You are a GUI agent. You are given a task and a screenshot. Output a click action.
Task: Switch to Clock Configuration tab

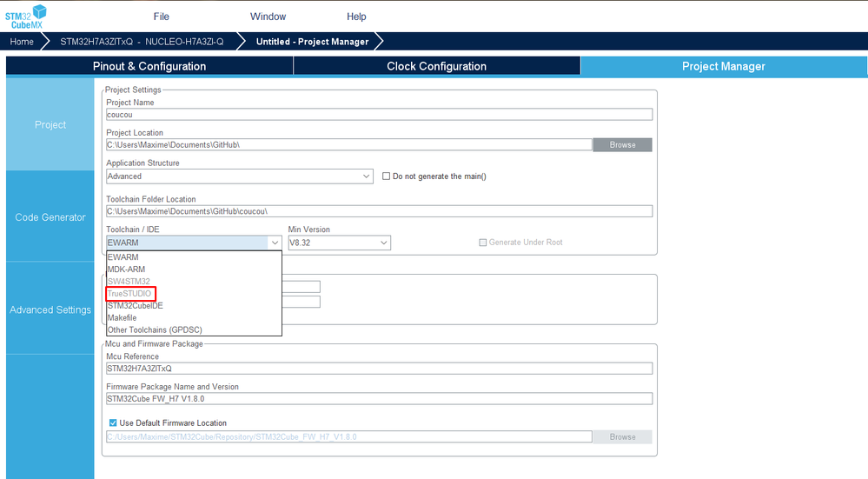pos(437,66)
